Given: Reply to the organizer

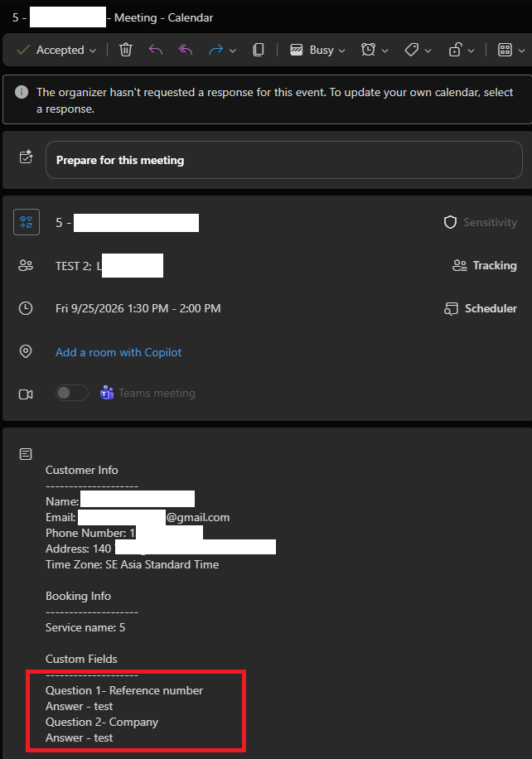Looking at the screenshot, I should (x=156, y=50).
